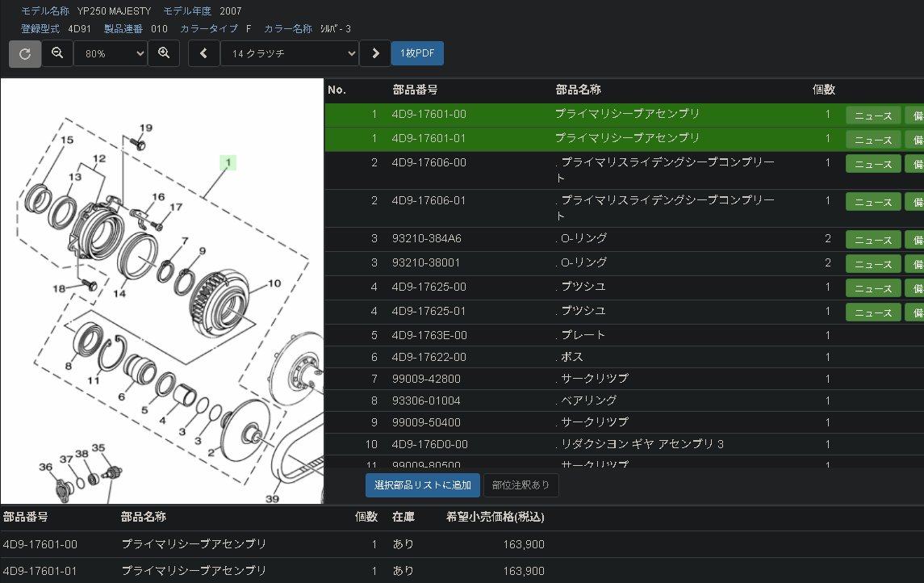Select bottom table row 4D9-17601-01
This screenshot has width=924, height=583.
pyautogui.click(x=462, y=571)
